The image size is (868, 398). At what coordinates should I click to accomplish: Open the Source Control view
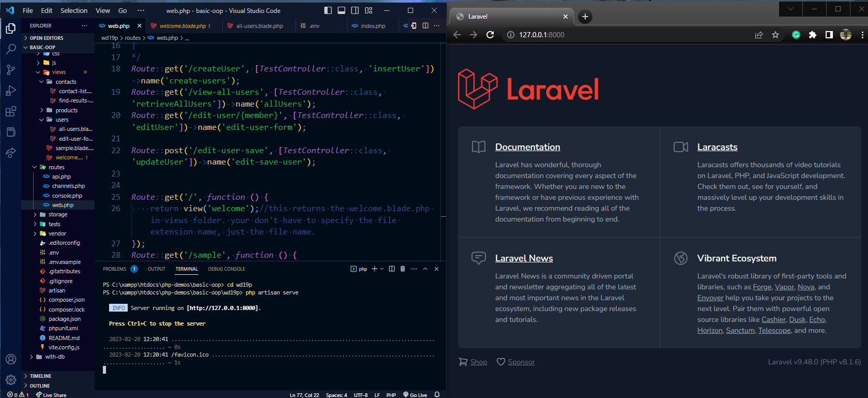[10, 70]
